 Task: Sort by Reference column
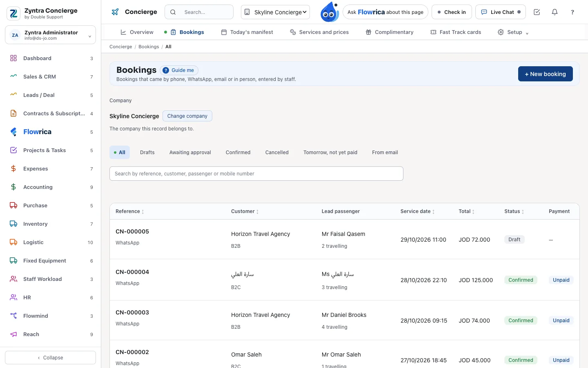130,211
